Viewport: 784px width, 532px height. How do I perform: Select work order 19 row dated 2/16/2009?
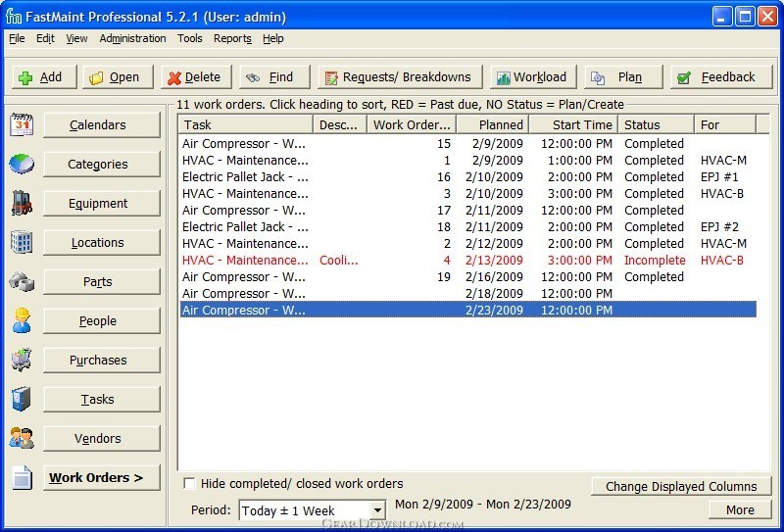click(x=467, y=277)
